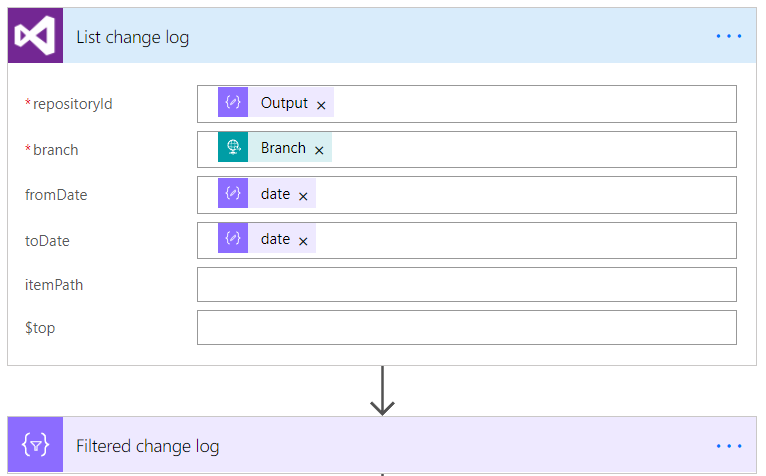
Task: Remove the Output token from repositoryId
Action: click(x=321, y=104)
